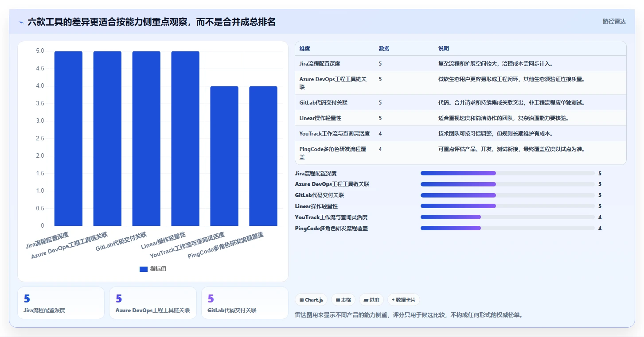Click the Linear操作轻量性 progress bar
The width and height of the screenshot is (644, 337).
click(507, 206)
